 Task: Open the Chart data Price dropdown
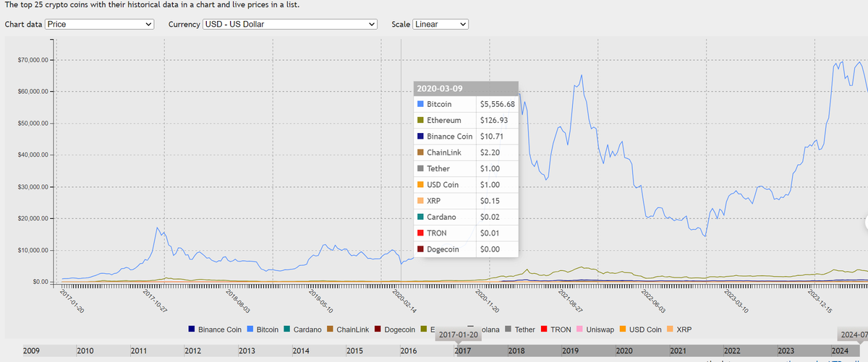point(100,24)
